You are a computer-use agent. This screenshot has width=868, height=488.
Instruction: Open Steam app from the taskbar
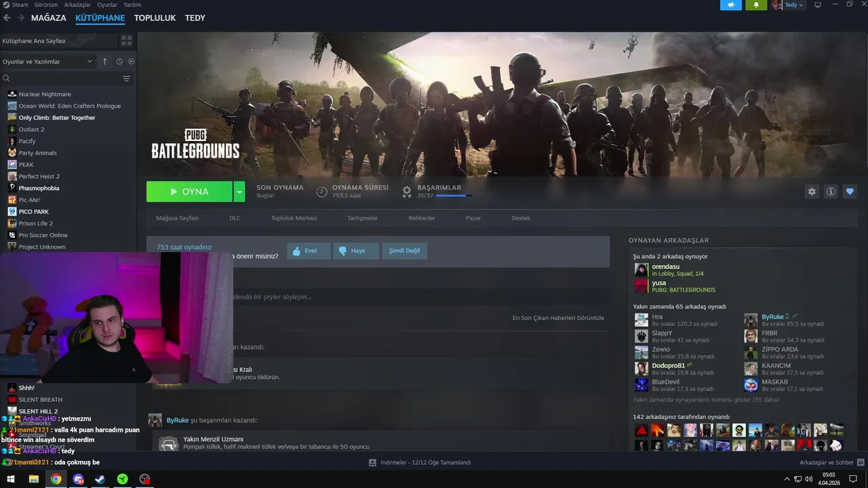100,479
